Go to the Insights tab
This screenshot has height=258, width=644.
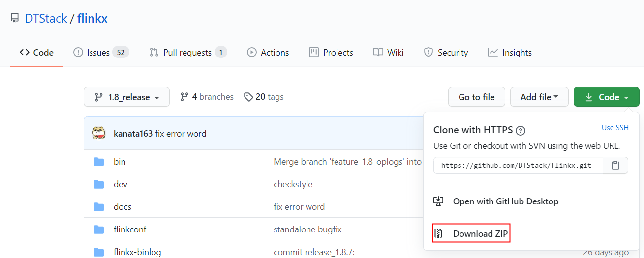(510, 53)
